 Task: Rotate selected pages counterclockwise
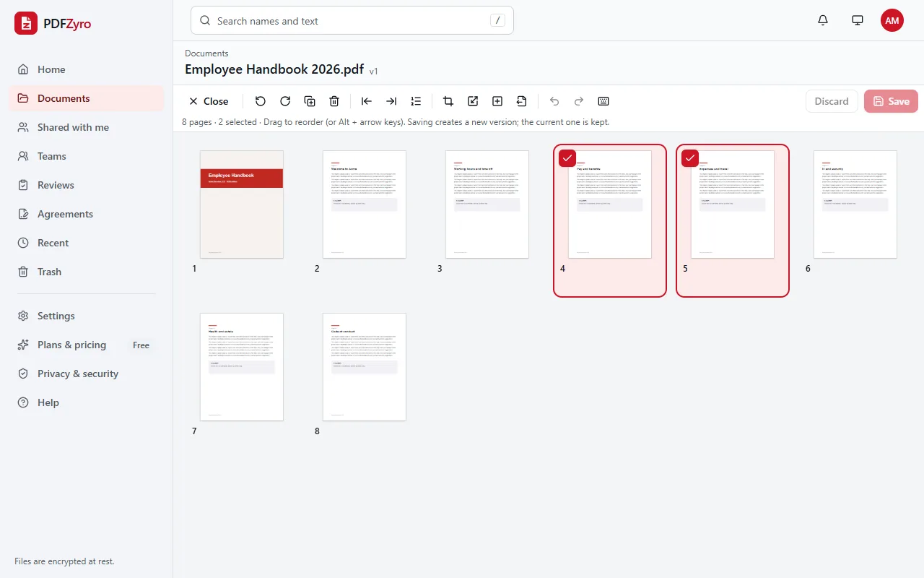(261, 101)
